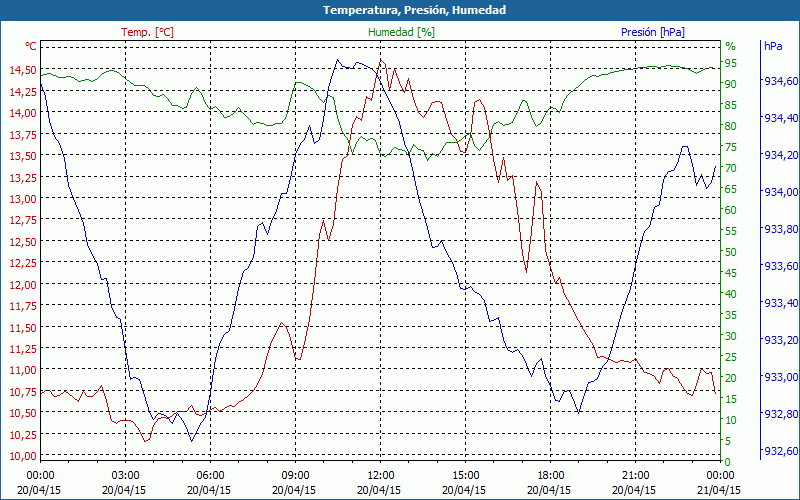
Task: Click the '70' humidity axis value
Action: (x=731, y=168)
